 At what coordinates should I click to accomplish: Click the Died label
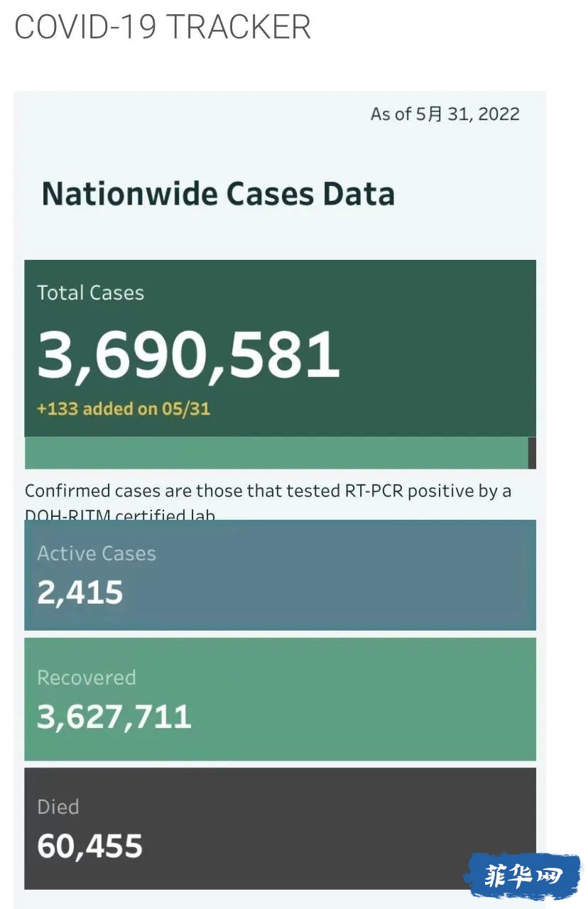pos(58,807)
